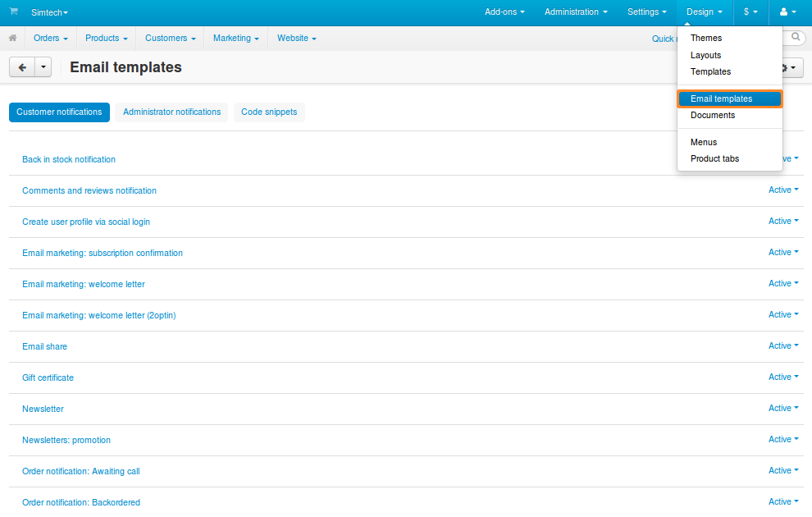812x517 pixels.
Task: Open the Gift certificate template
Action: tap(48, 377)
